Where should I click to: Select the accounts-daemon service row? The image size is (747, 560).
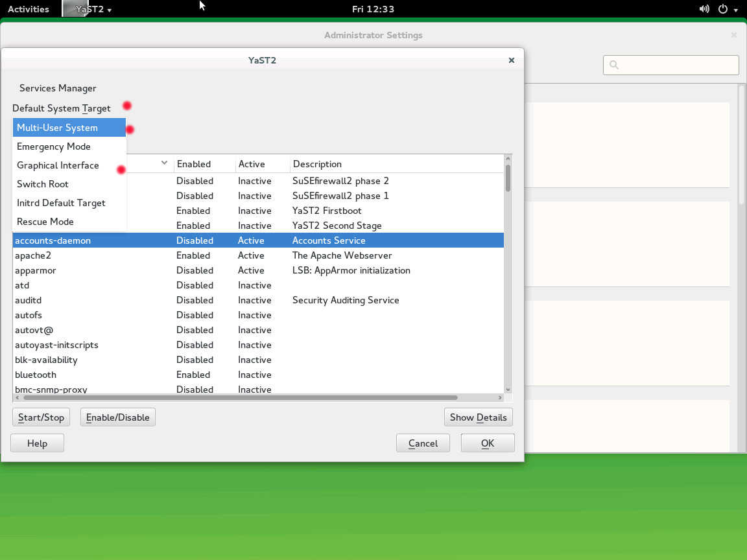click(258, 240)
